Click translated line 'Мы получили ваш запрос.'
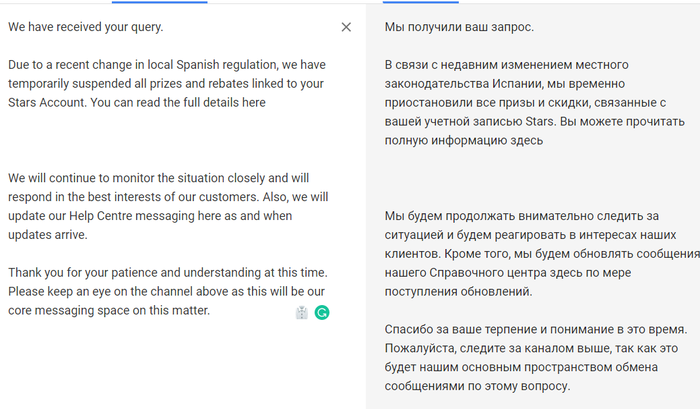The height and width of the screenshot is (409, 700). click(459, 27)
